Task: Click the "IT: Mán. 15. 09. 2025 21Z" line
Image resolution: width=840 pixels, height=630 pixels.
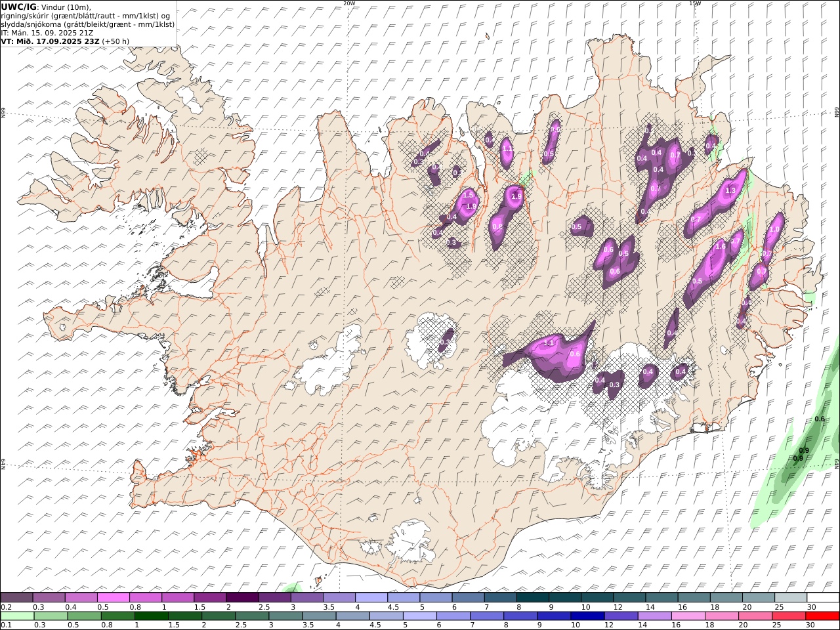Action: [x=47, y=32]
